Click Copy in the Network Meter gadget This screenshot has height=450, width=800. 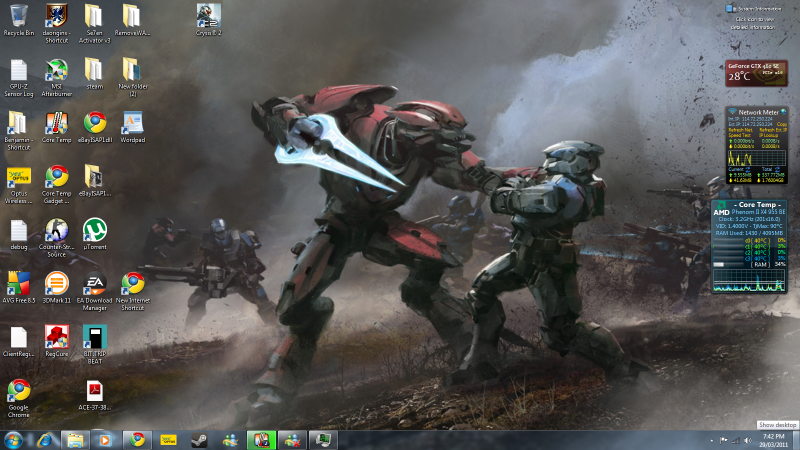781,124
